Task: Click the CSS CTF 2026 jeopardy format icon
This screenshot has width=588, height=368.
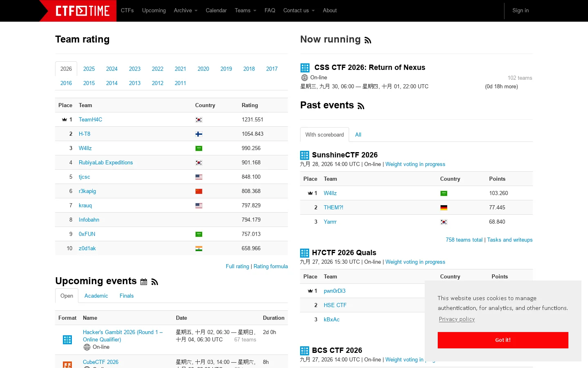Action: pos(305,68)
